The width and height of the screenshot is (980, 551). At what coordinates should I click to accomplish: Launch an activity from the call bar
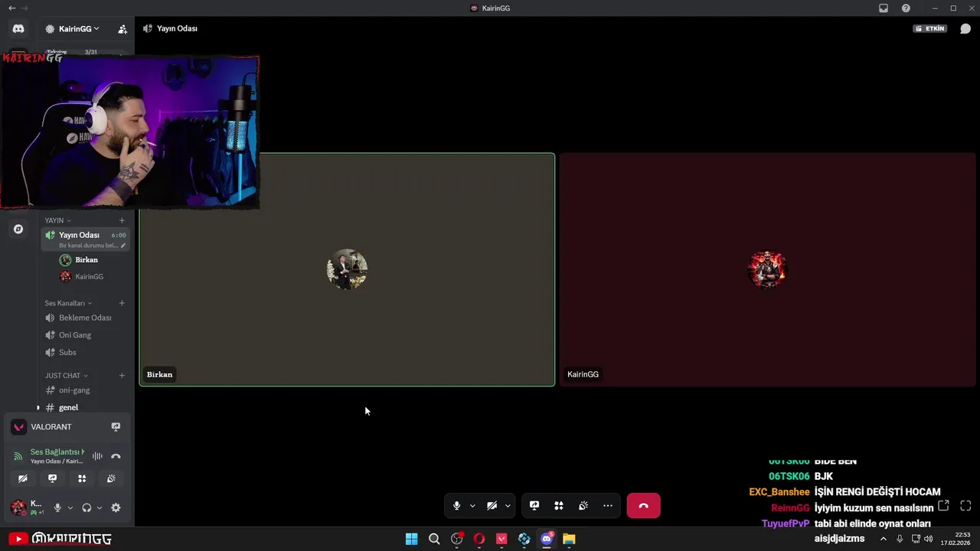[x=559, y=506]
